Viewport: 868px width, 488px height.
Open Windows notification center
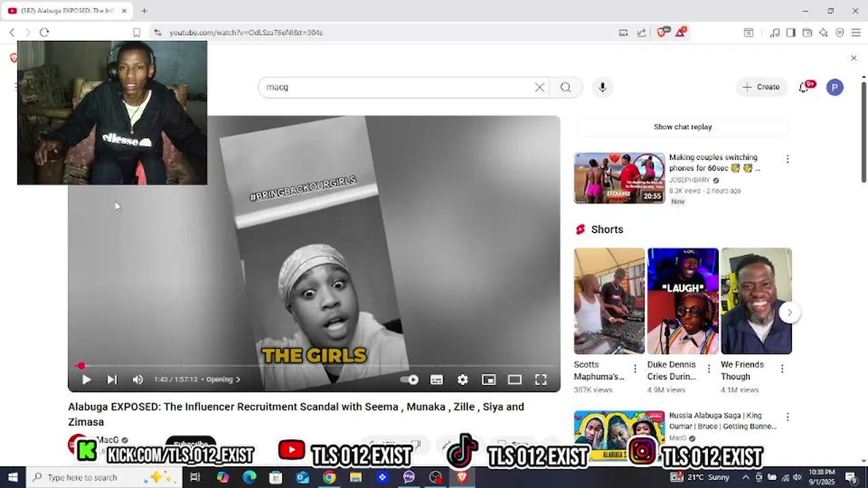[x=852, y=477]
